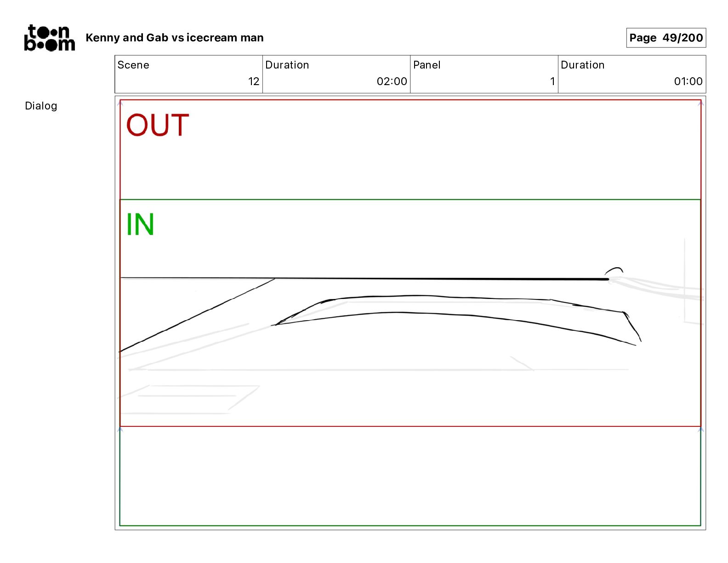Click the scene duration value '02:00'
The height and width of the screenshot is (563, 728).
click(392, 81)
